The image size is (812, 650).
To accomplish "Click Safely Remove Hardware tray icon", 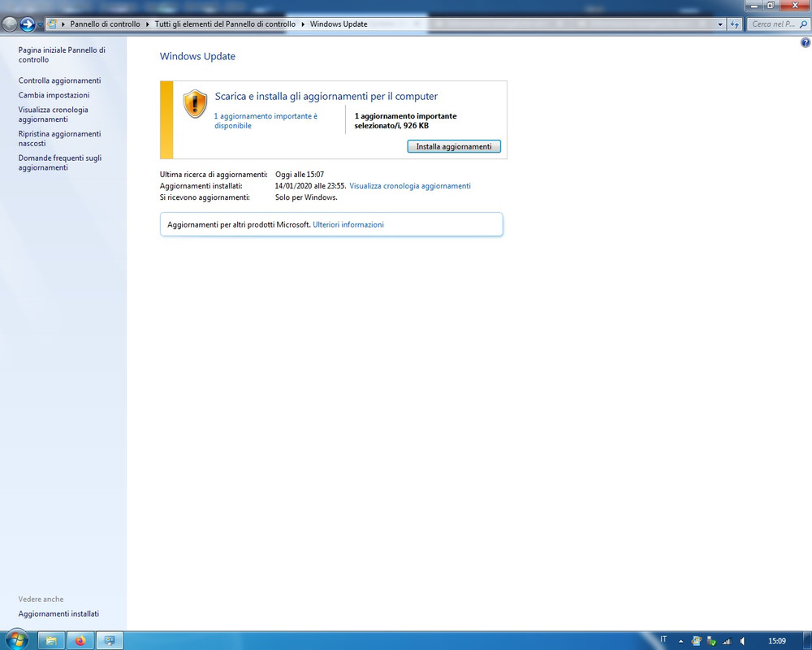I will [x=711, y=641].
